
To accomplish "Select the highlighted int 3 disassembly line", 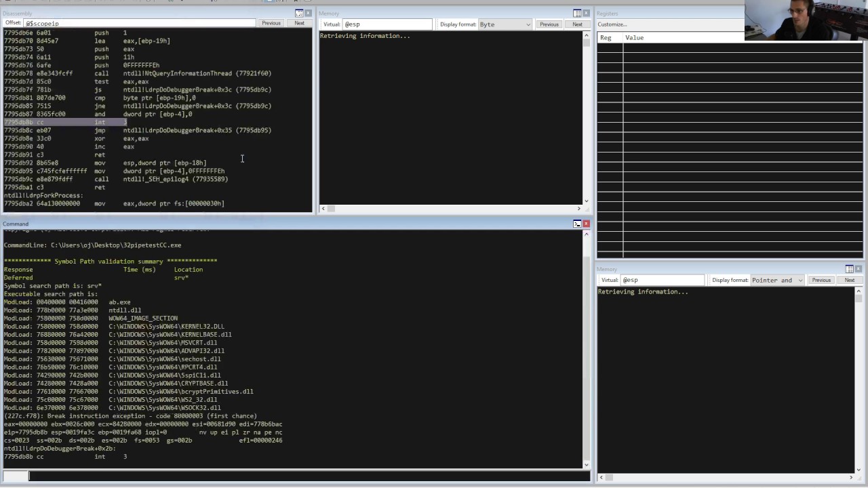I will click(66, 122).
